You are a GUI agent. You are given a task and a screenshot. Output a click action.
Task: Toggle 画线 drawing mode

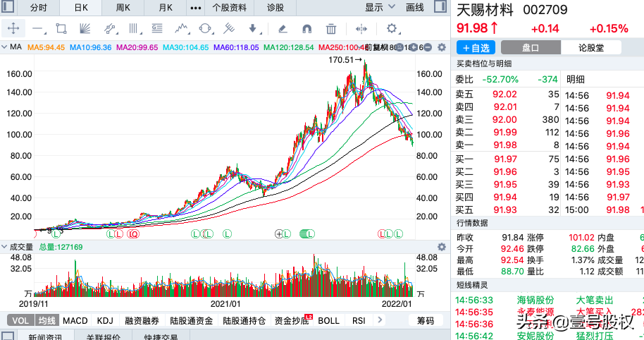pos(415,7)
